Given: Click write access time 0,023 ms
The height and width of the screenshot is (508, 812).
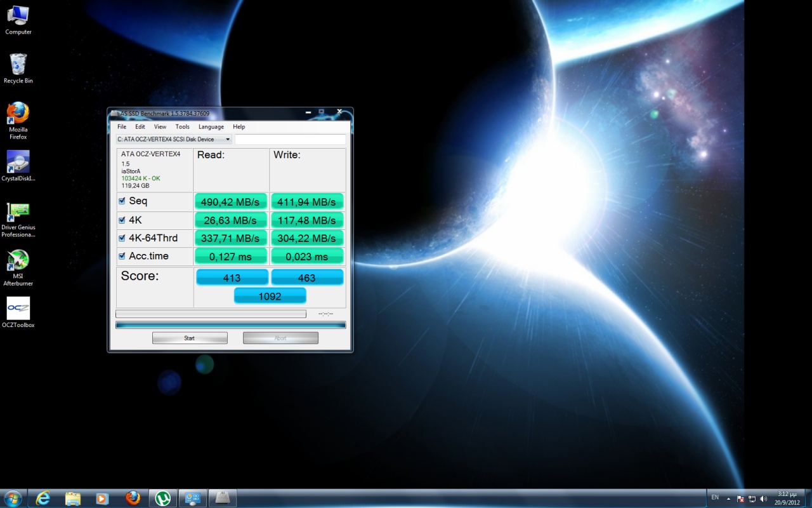Looking at the screenshot, I should click(307, 257).
